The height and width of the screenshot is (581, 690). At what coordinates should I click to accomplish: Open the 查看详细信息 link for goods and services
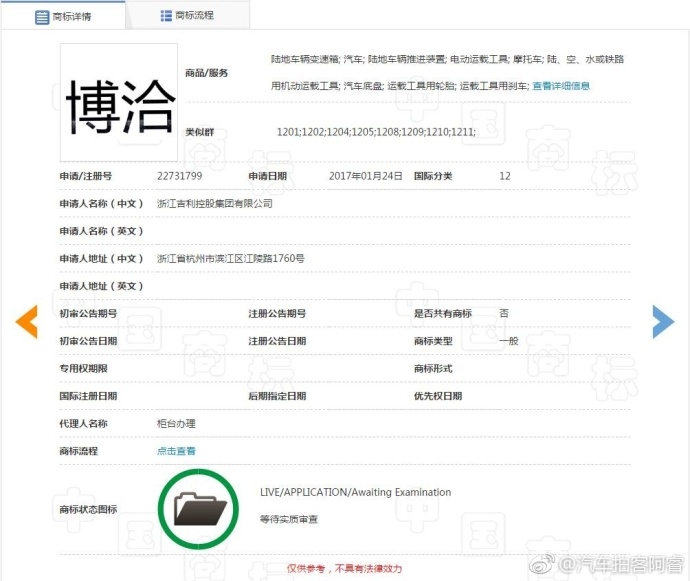click(561, 86)
